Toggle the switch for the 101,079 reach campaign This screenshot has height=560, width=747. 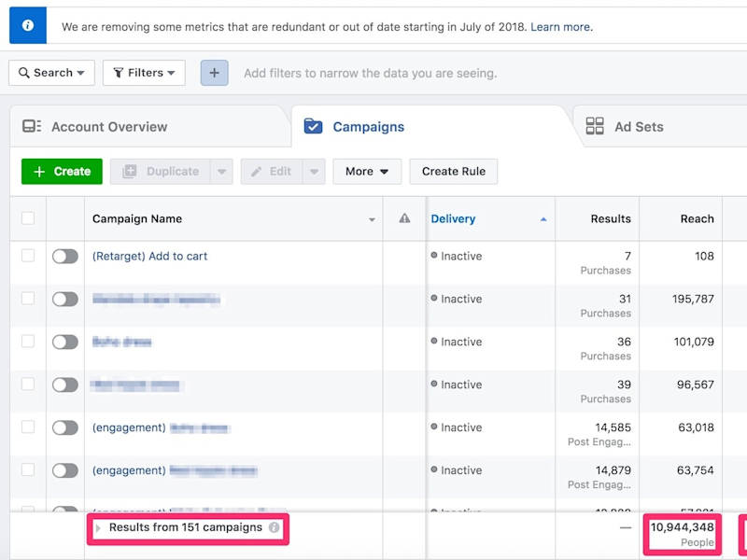click(x=65, y=342)
